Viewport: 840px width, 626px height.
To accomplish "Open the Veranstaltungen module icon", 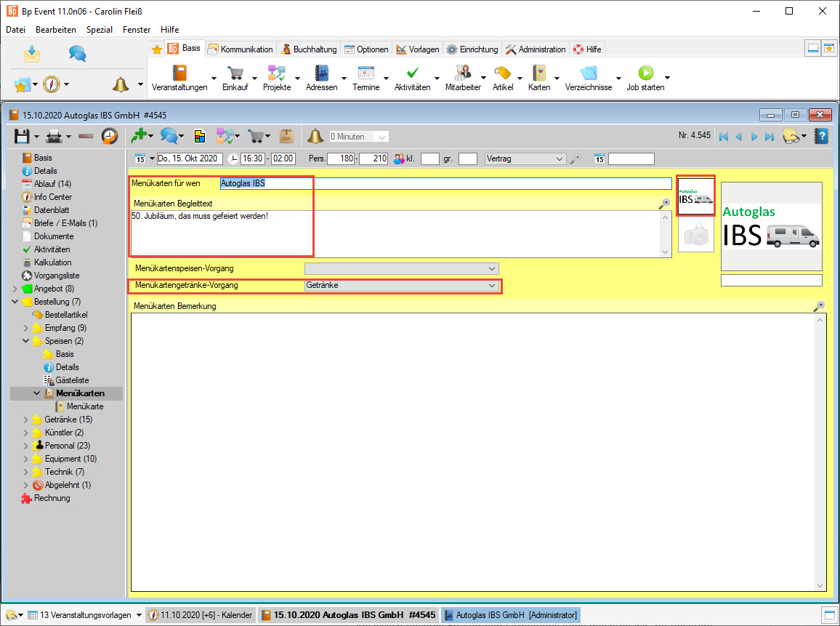I will tap(179, 73).
